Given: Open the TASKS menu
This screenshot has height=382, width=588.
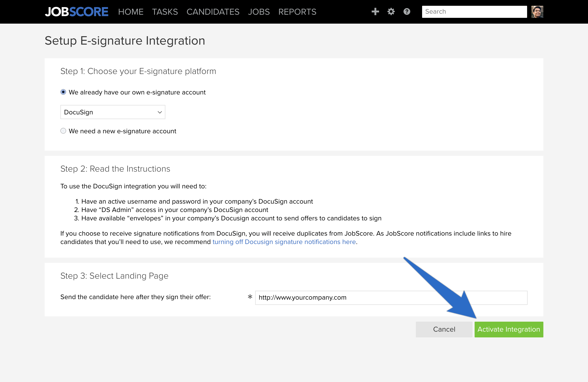Looking at the screenshot, I should pos(165,12).
